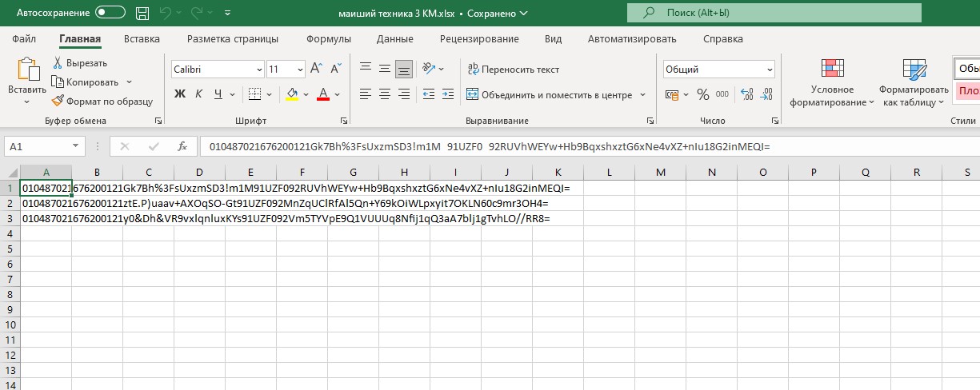Open the undo history dropdown arrow

pos(179,14)
